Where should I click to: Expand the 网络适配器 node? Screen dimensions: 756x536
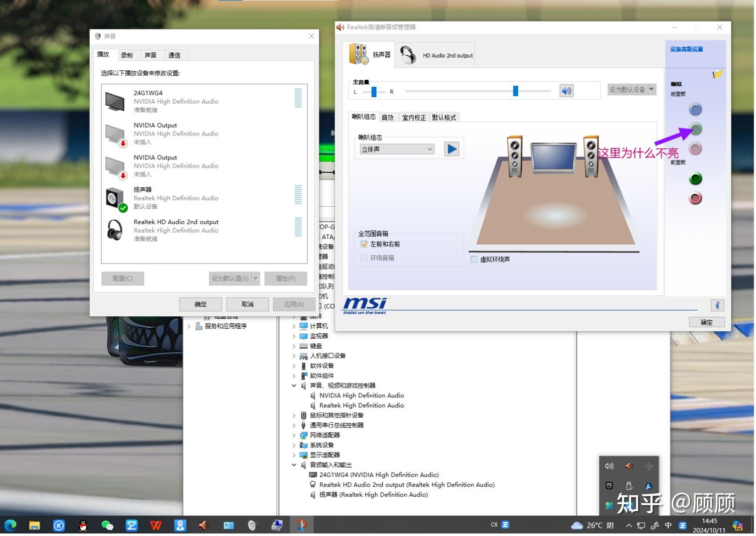[x=294, y=435]
